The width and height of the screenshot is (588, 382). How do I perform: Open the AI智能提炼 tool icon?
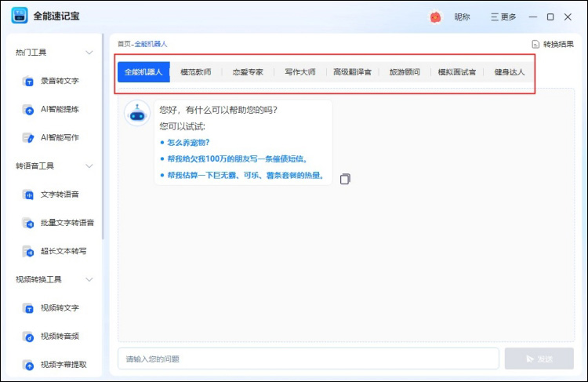[29, 109]
